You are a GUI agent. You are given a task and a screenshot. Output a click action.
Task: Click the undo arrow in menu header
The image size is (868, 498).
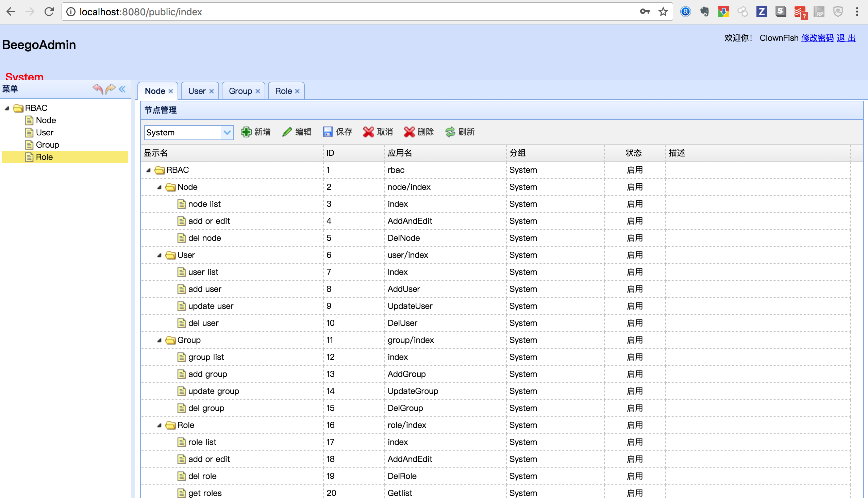point(98,89)
